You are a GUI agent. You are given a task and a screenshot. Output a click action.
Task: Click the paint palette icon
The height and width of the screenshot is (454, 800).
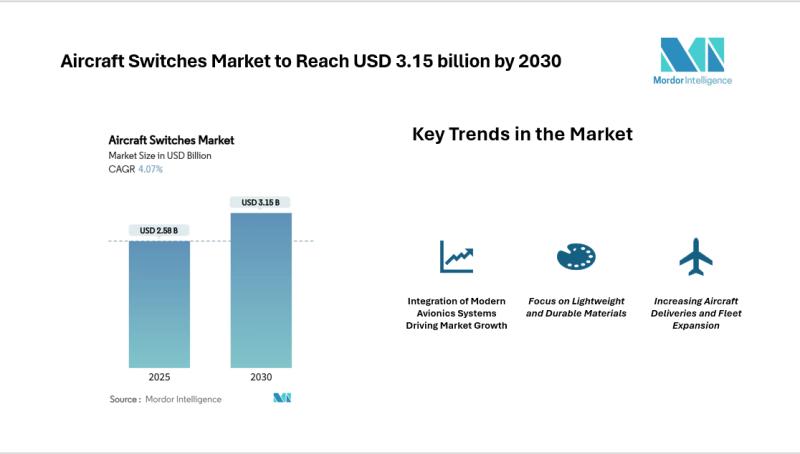(x=576, y=257)
